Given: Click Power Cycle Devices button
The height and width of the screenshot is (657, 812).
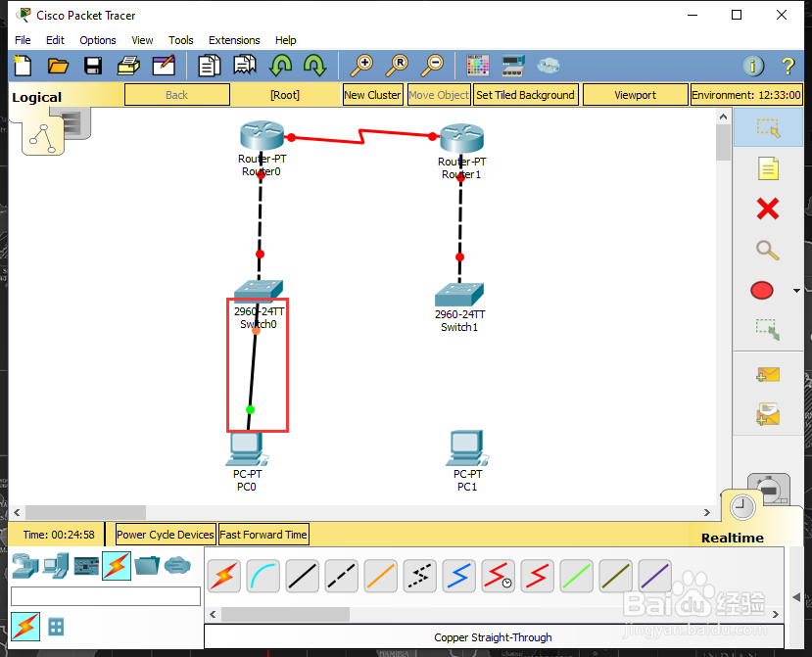Looking at the screenshot, I should tap(166, 535).
